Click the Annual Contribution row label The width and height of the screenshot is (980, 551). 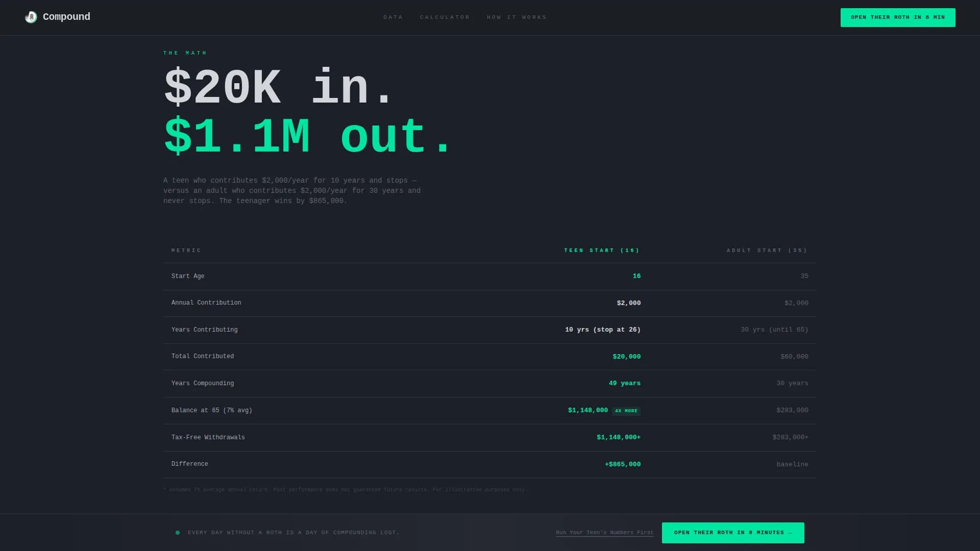pos(206,303)
